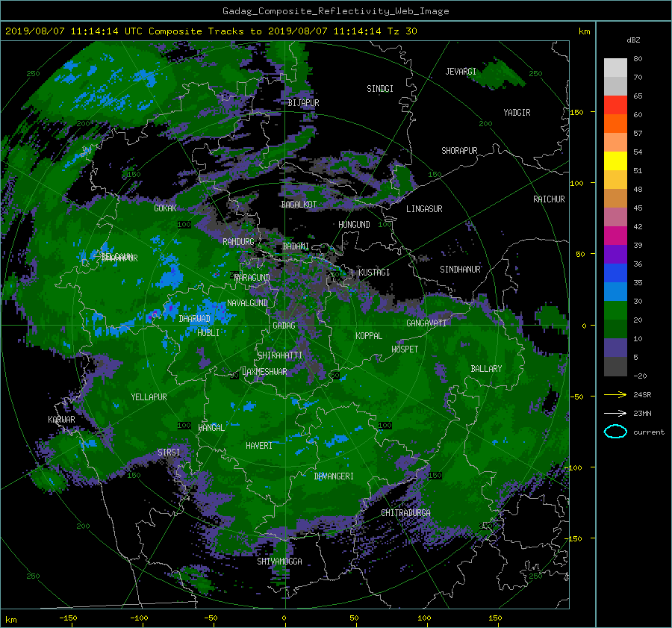
Task: Click the SINDGI city label
Action: click(380, 89)
